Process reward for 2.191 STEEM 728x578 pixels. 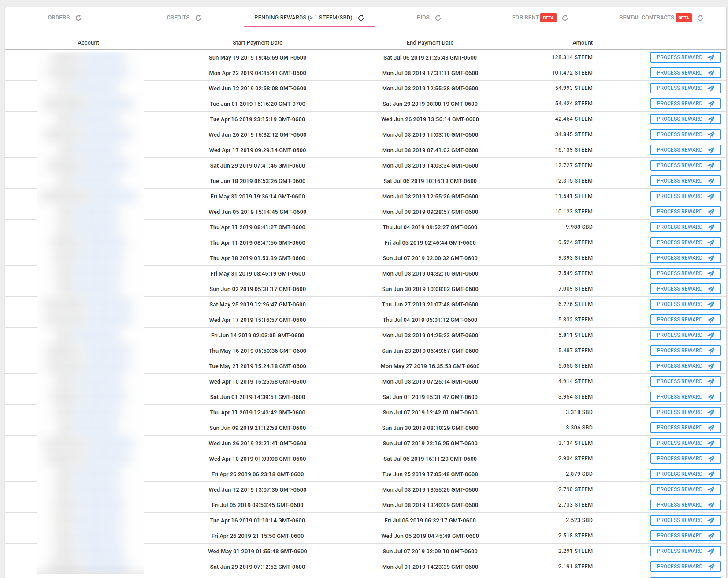(685, 567)
